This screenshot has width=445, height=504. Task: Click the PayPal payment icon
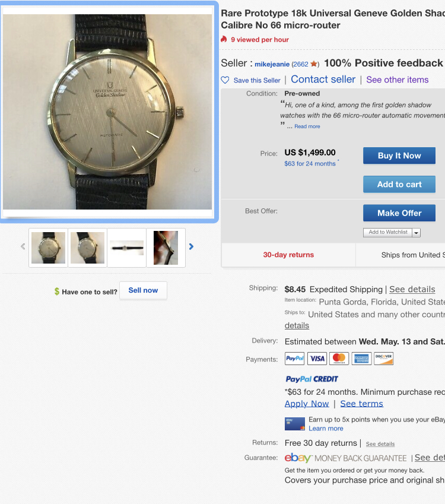coord(294,359)
